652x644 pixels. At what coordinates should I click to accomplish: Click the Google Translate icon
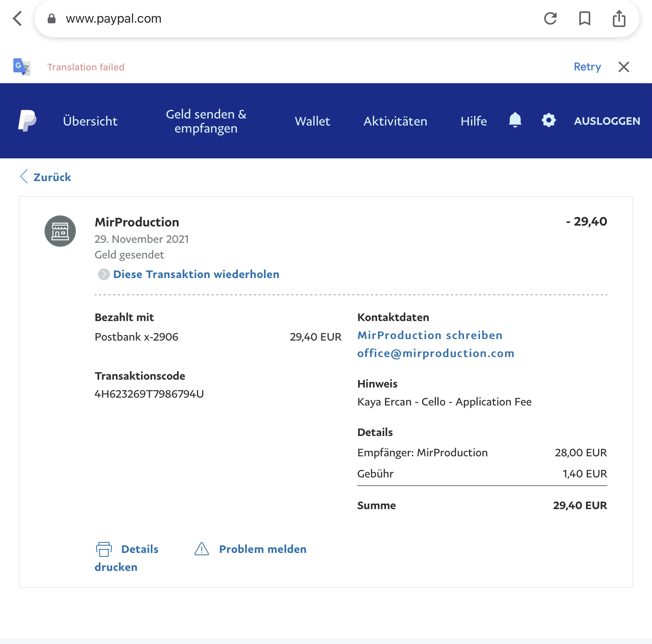click(x=21, y=66)
